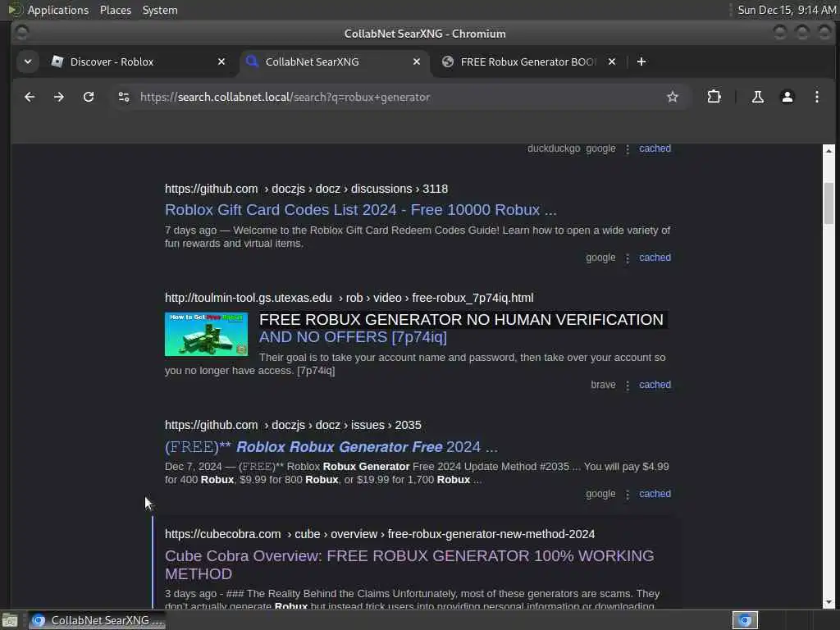Open Roblox Gift Card Codes List result
The width and height of the screenshot is (840, 630).
click(x=361, y=210)
